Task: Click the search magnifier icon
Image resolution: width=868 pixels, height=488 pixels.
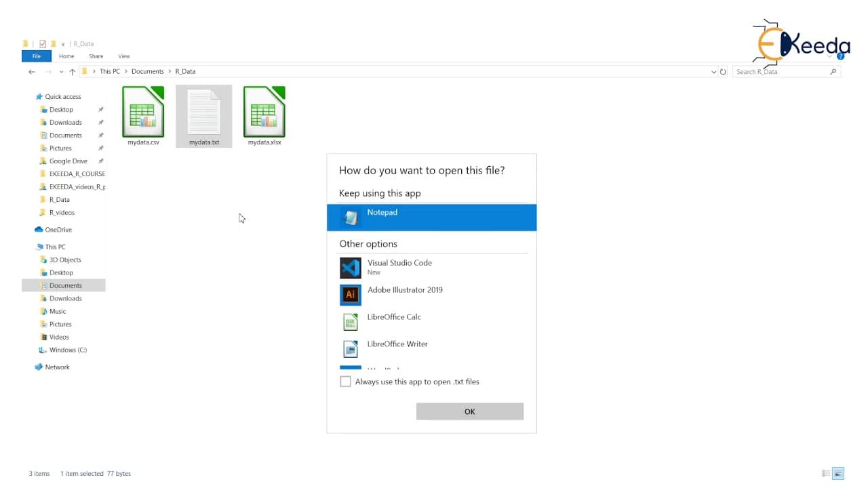Action: click(x=833, y=71)
